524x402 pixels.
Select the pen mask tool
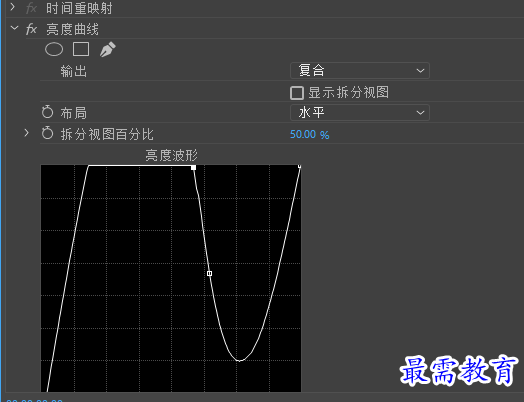click(x=108, y=49)
